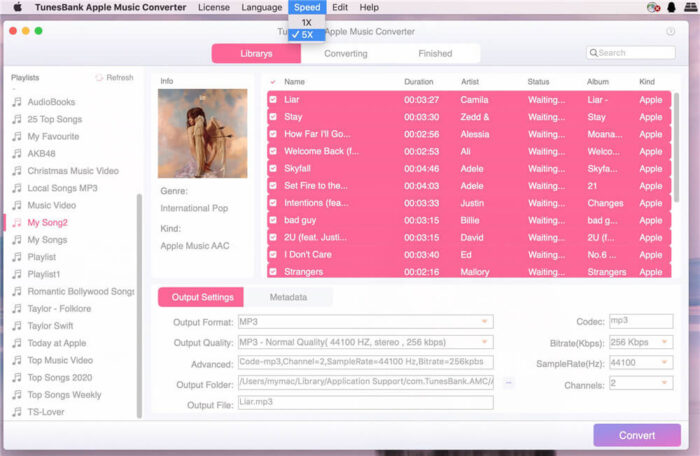Uncheck the checkbox for the song Liar
This screenshot has height=456, width=700.
[273, 100]
